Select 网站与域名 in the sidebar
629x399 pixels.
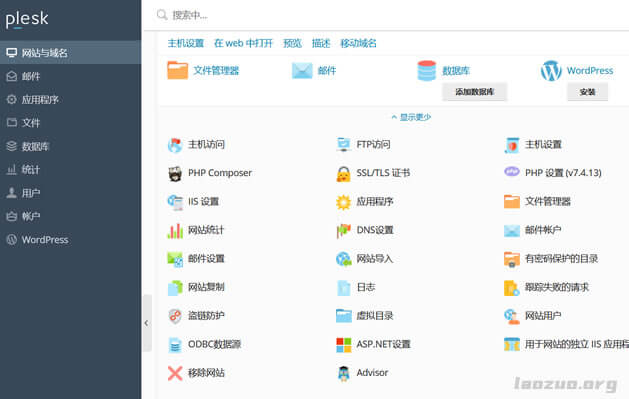(x=71, y=53)
